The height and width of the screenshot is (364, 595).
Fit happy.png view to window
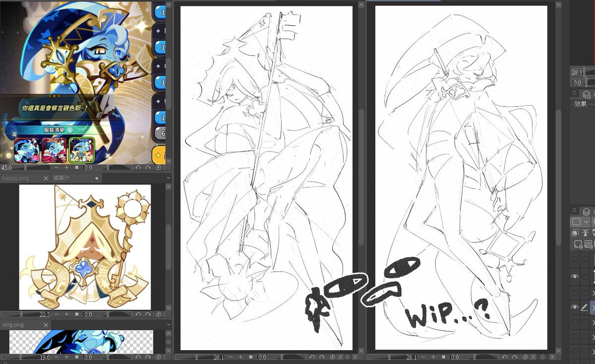[77, 314]
